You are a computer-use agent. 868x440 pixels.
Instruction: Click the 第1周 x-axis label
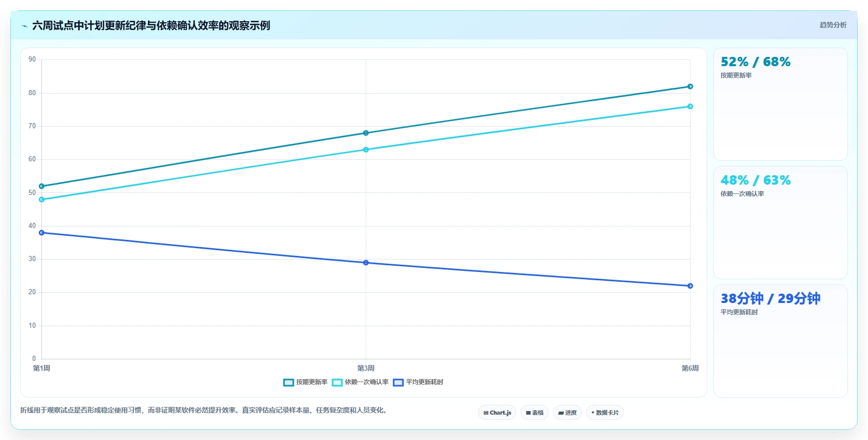tap(41, 368)
